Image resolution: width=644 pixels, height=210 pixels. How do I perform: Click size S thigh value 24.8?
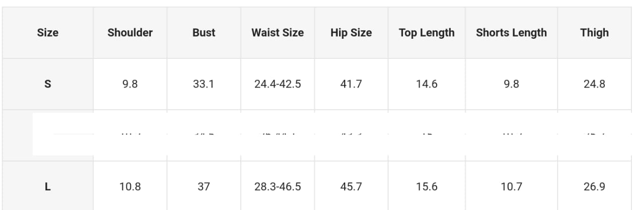point(594,84)
